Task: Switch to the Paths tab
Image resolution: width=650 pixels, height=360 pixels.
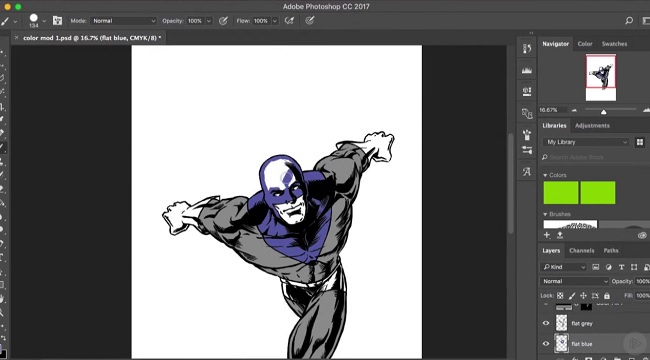Action: coord(611,251)
